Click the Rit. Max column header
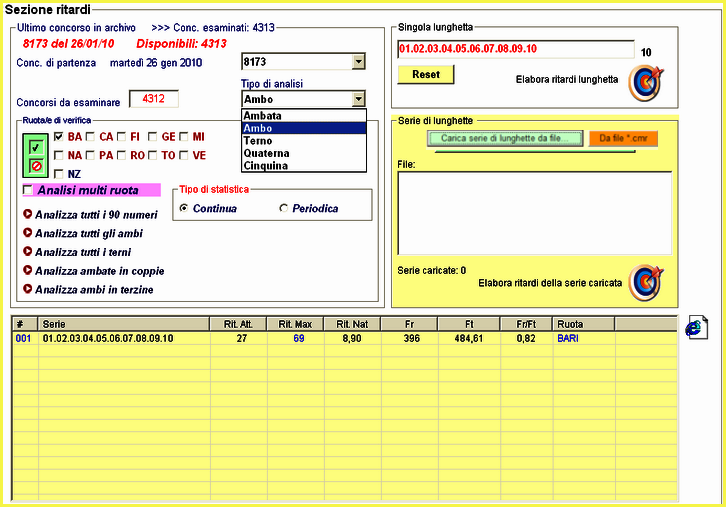Viewport: 726px width, 507px height. pyautogui.click(x=295, y=324)
